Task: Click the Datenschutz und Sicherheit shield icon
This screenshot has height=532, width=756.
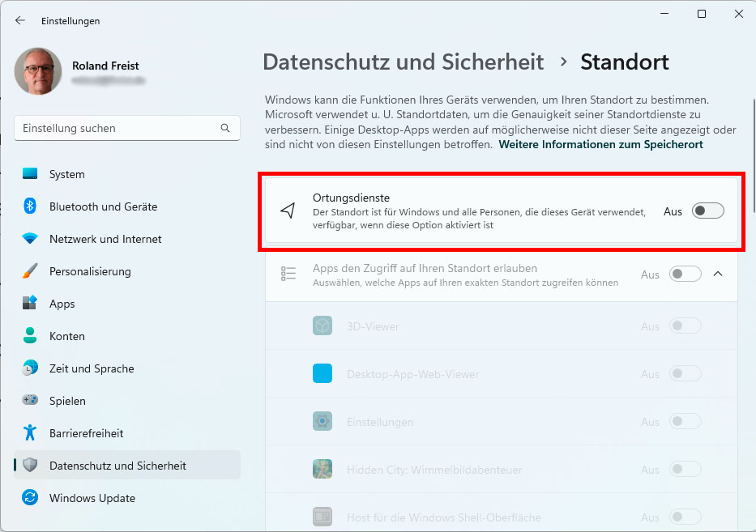Action: click(x=30, y=465)
